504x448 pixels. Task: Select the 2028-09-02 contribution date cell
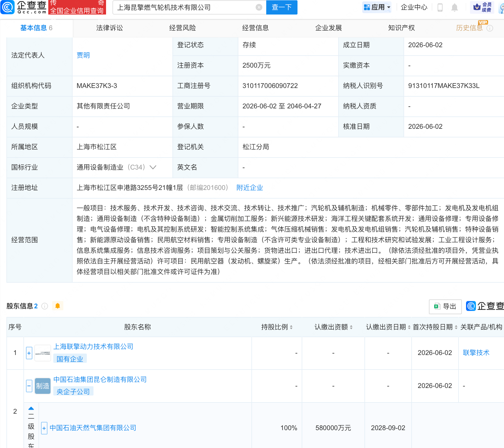pyautogui.click(x=388, y=428)
